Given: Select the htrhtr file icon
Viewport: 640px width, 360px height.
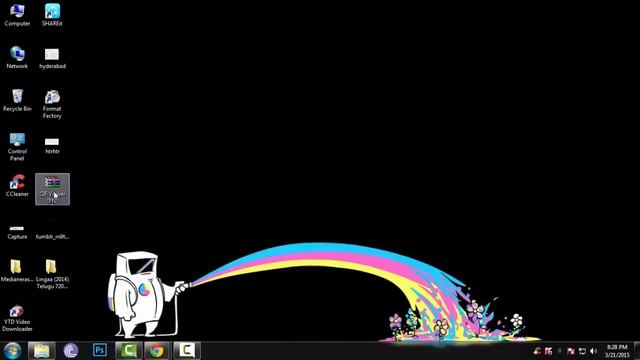Looking at the screenshot, I should 52,146.
